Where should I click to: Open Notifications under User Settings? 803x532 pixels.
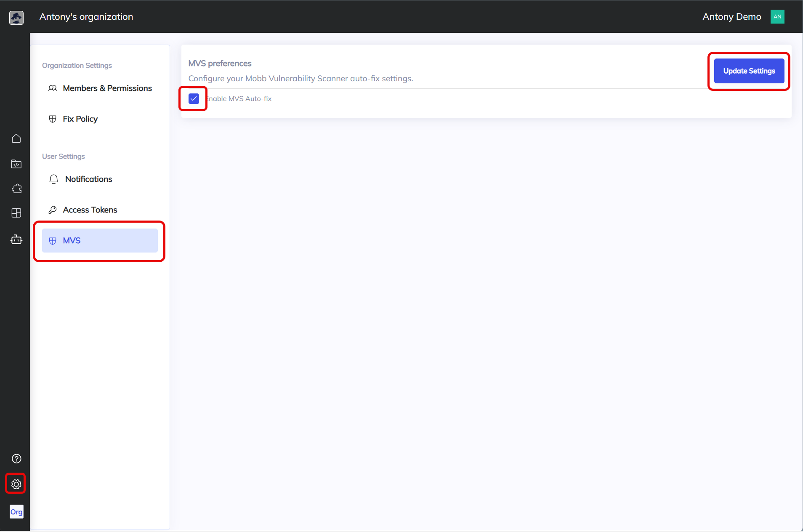click(x=88, y=179)
